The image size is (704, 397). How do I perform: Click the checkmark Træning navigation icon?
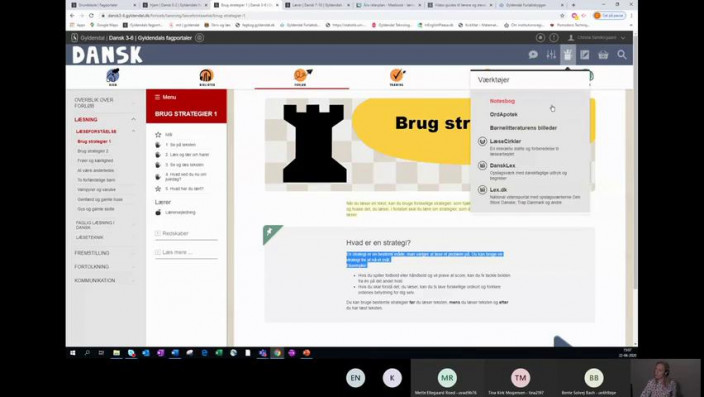[397, 77]
